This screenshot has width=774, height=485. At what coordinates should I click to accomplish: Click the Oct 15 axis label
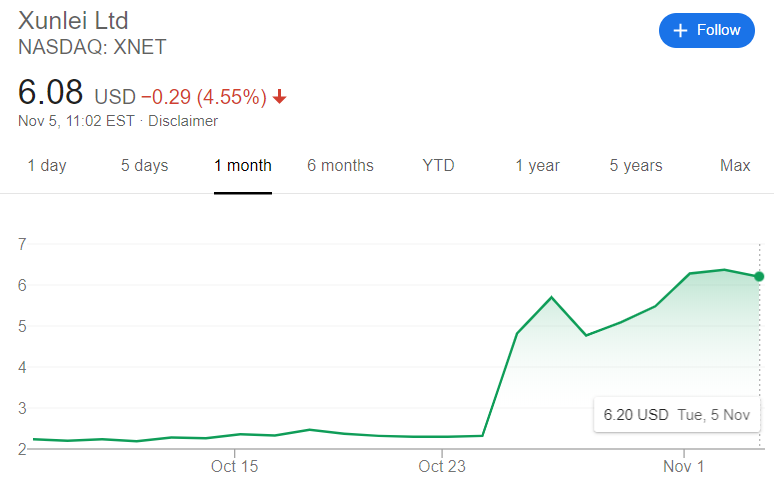tap(234, 466)
